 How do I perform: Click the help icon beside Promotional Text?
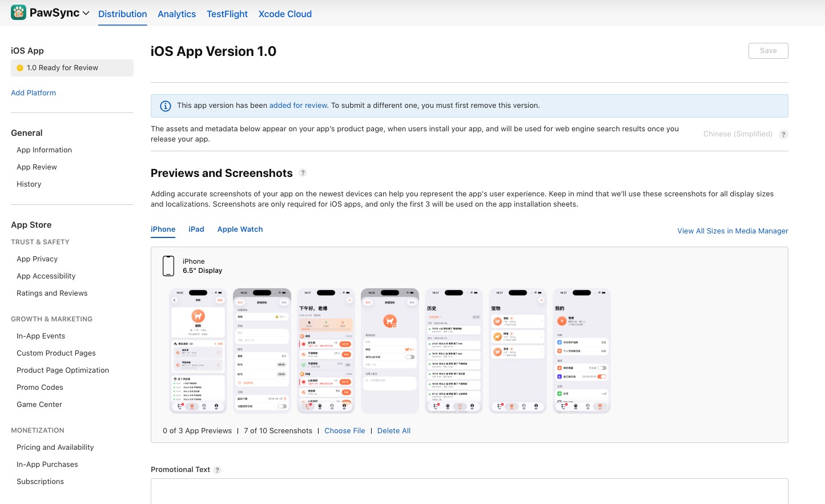tap(218, 470)
